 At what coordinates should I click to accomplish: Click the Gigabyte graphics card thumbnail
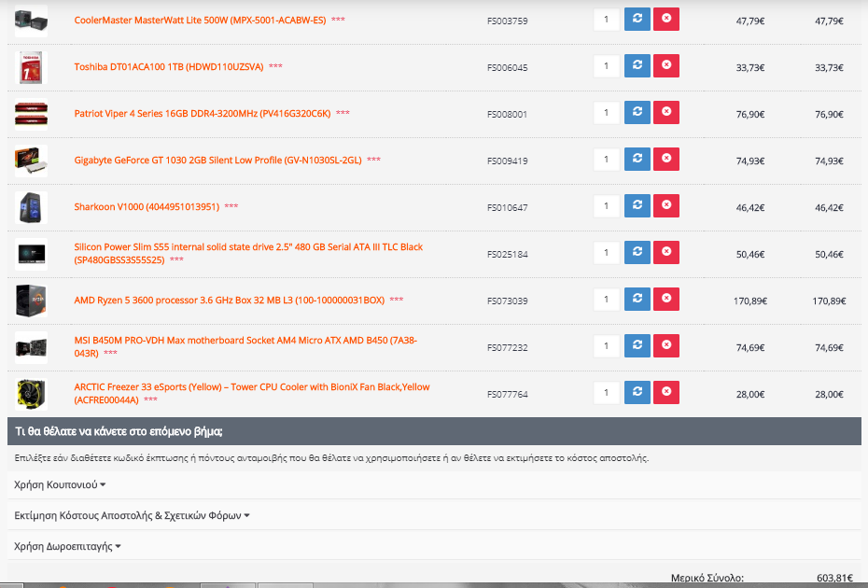pyautogui.click(x=31, y=161)
